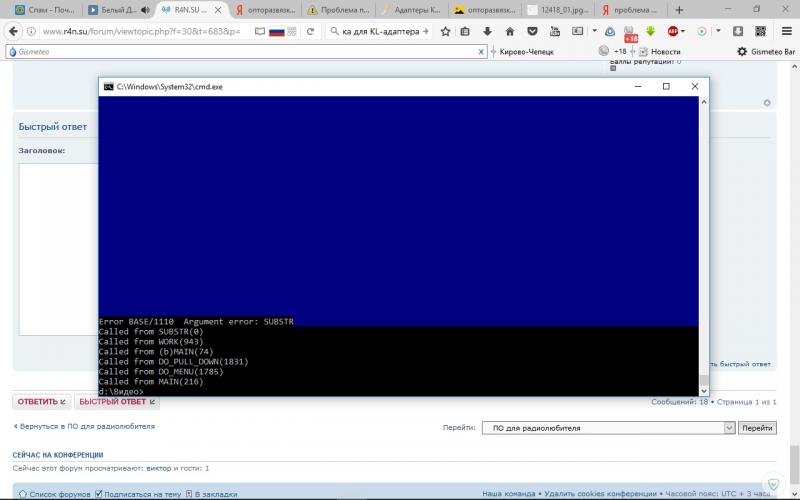Open the Adblock Plus icon

(672, 31)
